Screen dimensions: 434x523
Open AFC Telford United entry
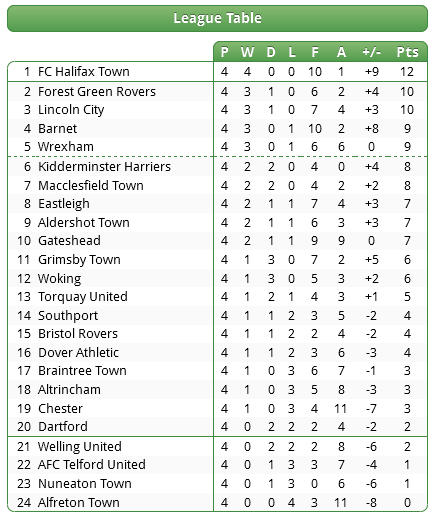coord(92,464)
